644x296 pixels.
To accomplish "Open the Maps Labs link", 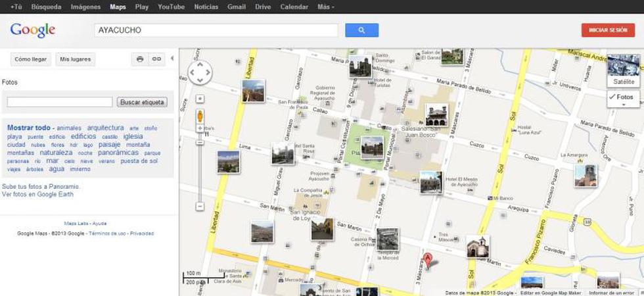I will click(76, 224).
